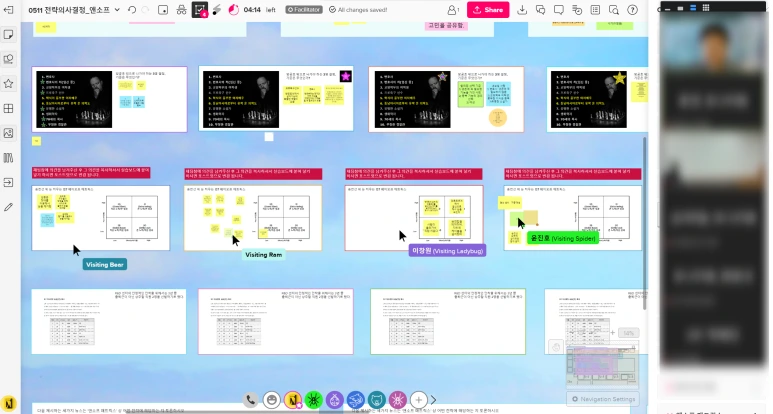Click the green spider visitor avatar

[x=314, y=400]
